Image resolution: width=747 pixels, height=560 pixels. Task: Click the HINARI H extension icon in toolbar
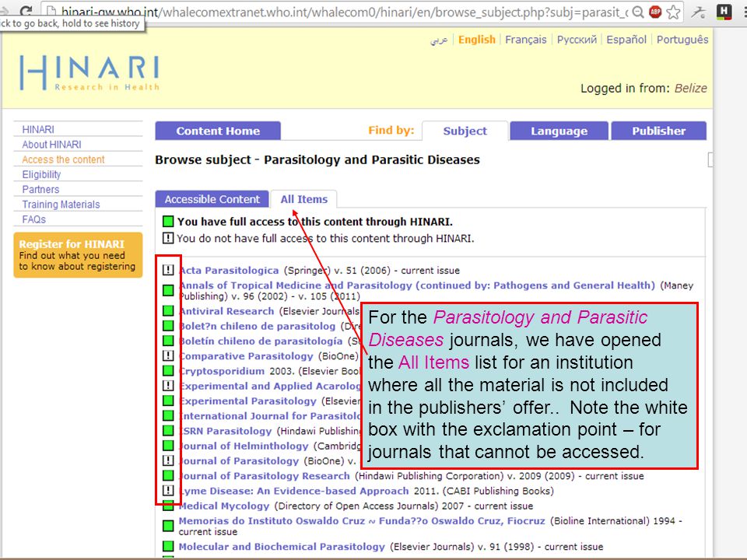724,12
